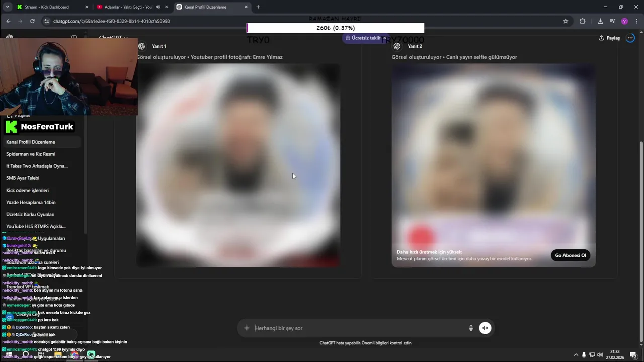The height and width of the screenshot is (362, 644).
Task: Close the Stream - Kick Dashboard tab
Action: click(x=87, y=7)
